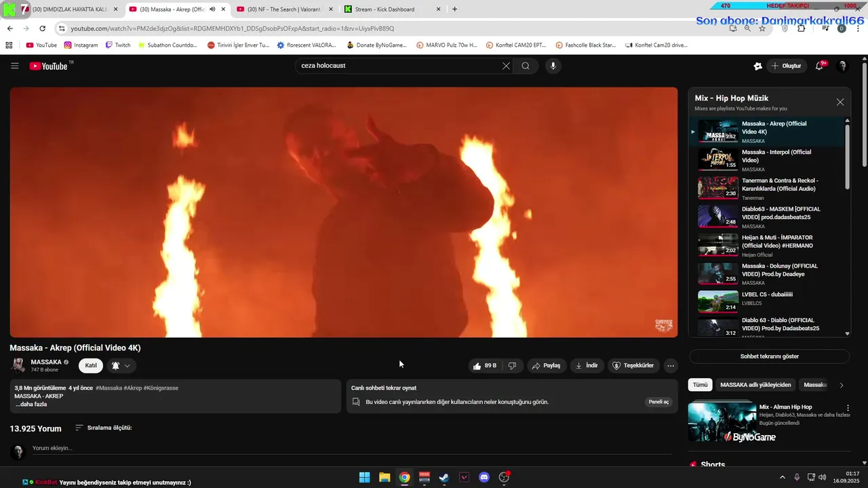Screen dimensions: 868x488
Task: Run the search with the magnifier button
Action: (x=526, y=66)
